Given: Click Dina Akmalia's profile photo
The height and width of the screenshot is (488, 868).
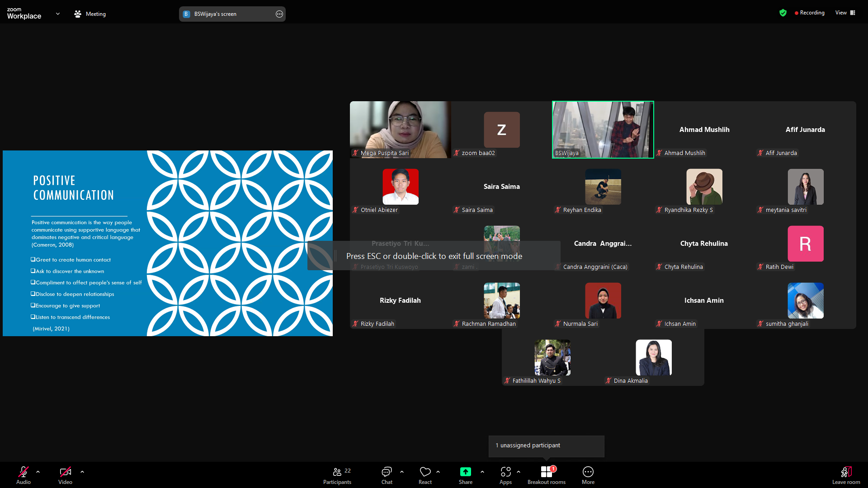Looking at the screenshot, I should coord(654,357).
